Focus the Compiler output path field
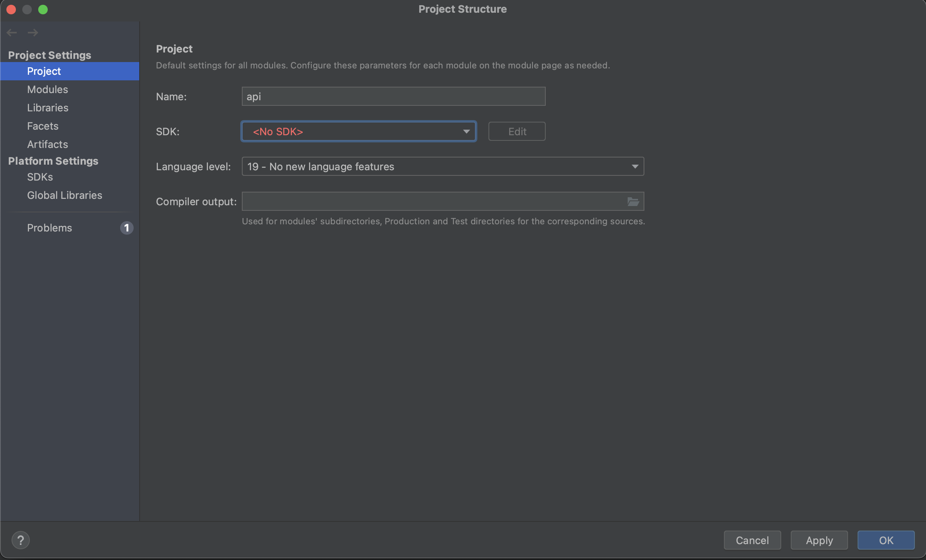 coord(433,202)
